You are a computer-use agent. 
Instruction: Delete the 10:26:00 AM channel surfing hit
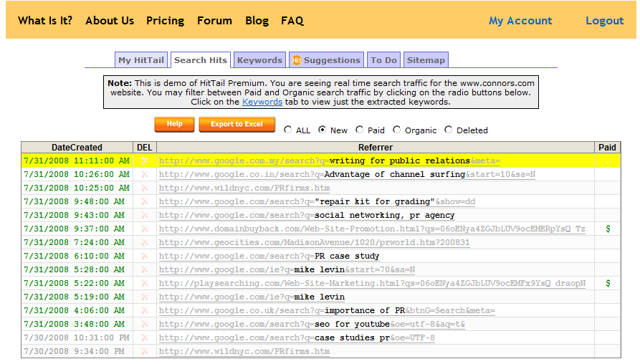(145, 174)
